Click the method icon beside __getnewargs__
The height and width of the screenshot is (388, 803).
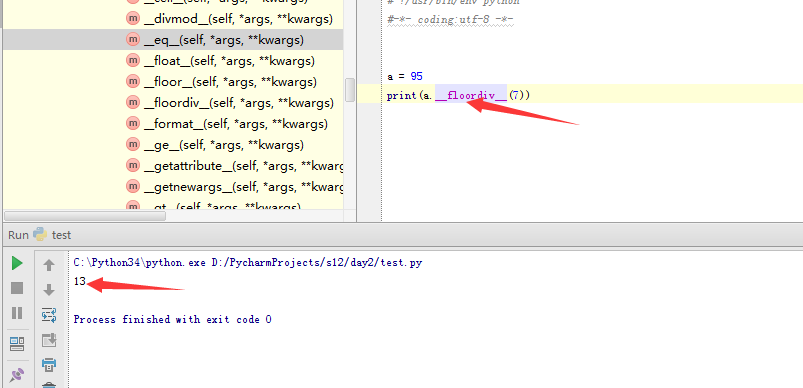pyautogui.click(x=133, y=187)
